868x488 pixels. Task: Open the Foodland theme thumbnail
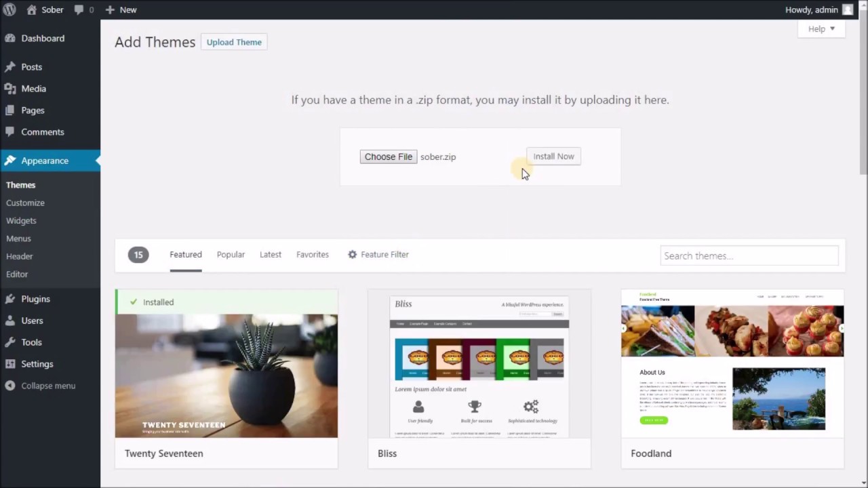coord(732,364)
